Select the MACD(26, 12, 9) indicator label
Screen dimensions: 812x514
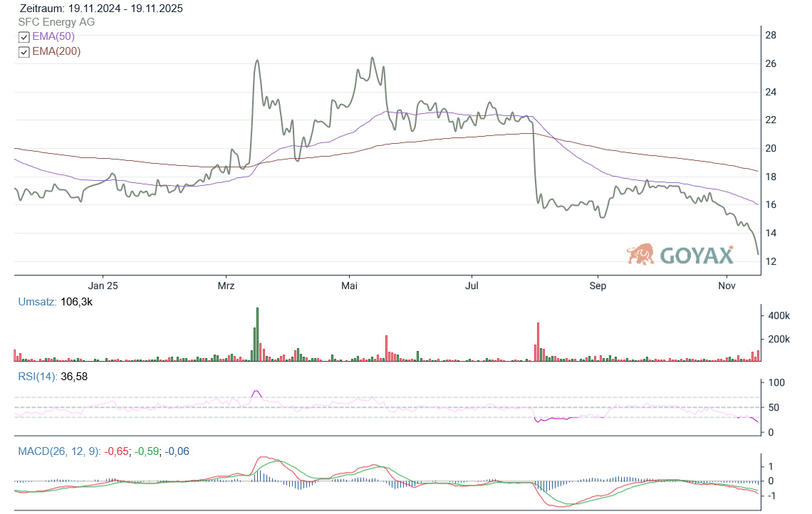[58, 451]
